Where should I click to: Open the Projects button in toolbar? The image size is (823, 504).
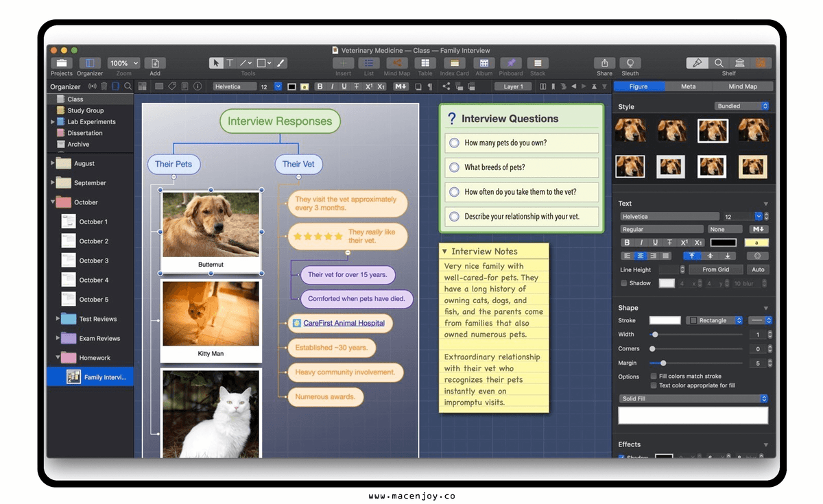(61, 63)
